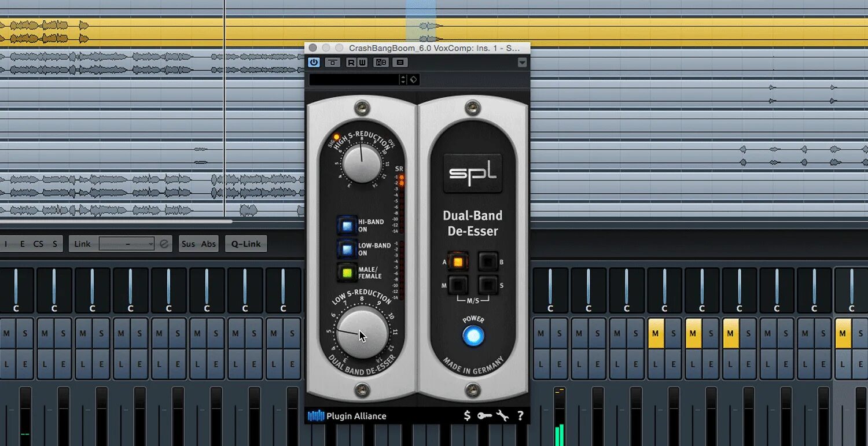Open the question mark help icon
Viewport: 868px width, 446px height.
tap(520, 415)
